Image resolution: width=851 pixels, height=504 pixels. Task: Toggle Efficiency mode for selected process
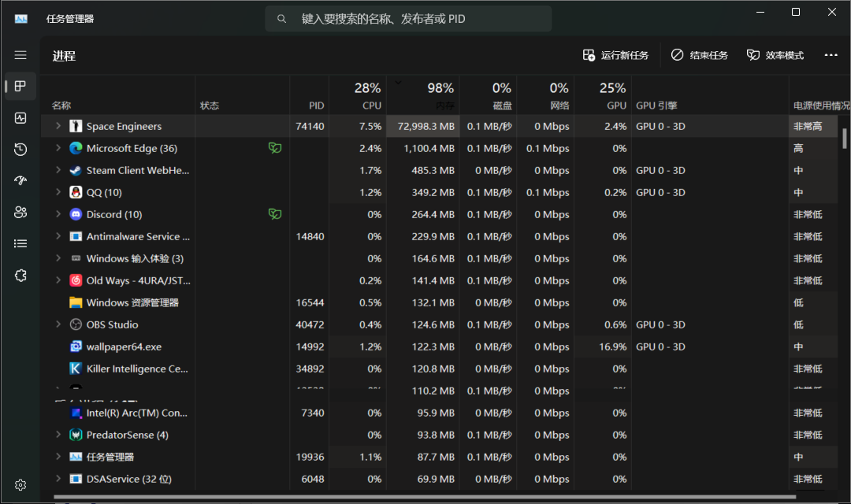pos(775,55)
